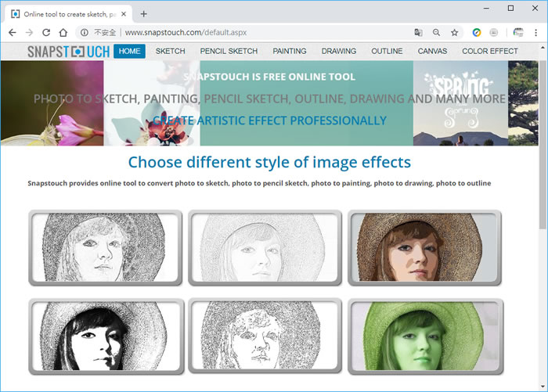Navigate to the COLOR EFFECT page

(x=490, y=51)
